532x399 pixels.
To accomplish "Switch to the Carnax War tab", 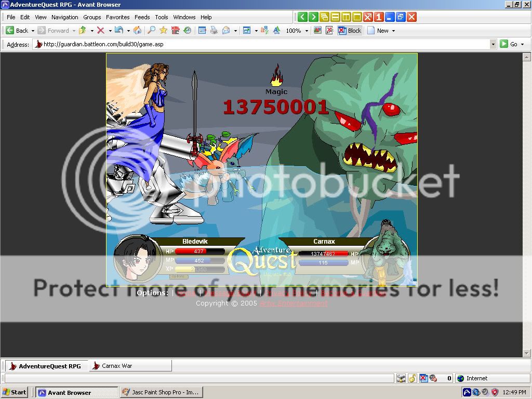I will click(x=116, y=366).
